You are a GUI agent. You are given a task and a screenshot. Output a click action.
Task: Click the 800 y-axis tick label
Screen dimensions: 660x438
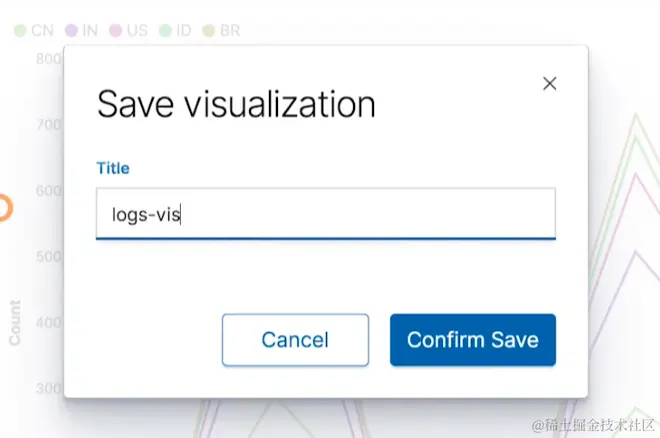click(48, 59)
